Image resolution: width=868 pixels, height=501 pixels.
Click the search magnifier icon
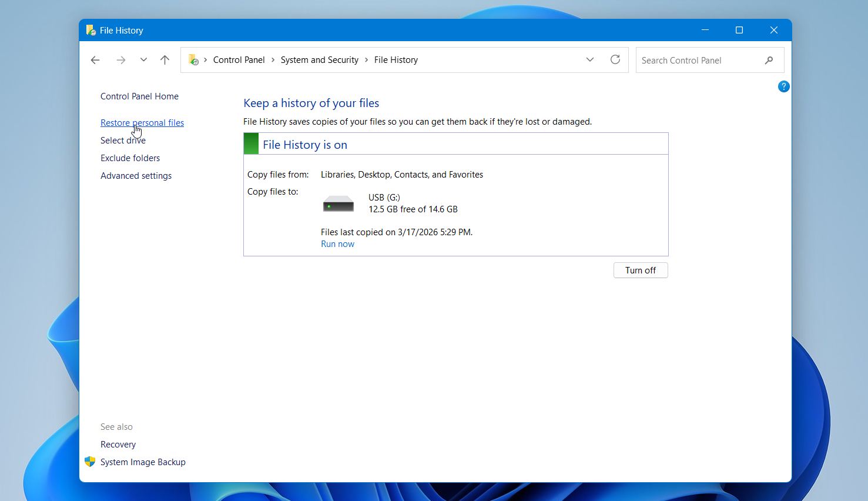click(769, 60)
